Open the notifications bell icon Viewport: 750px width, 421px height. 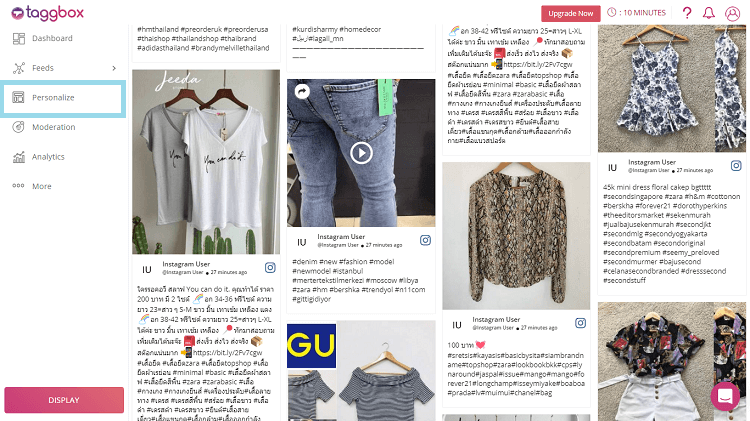pyautogui.click(x=709, y=13)
